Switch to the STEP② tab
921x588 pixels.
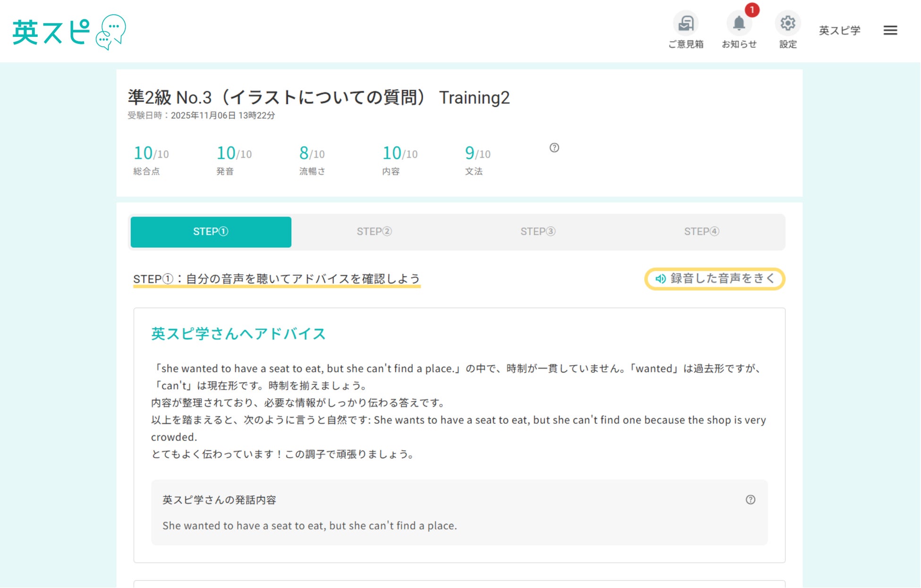click(x=374, y=232)
